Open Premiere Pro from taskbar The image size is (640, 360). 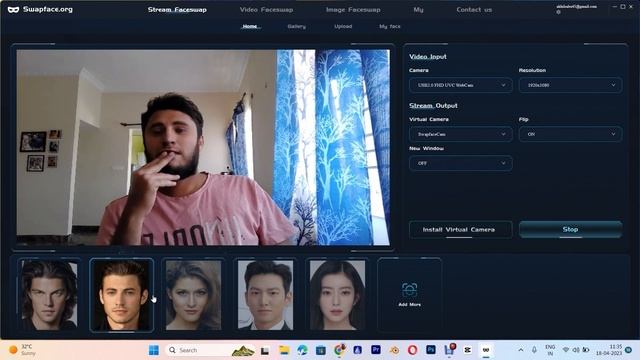point(376,350)
